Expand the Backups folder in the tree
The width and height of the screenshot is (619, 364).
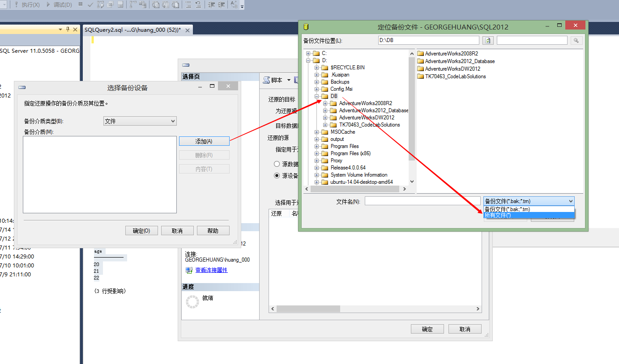317,82
